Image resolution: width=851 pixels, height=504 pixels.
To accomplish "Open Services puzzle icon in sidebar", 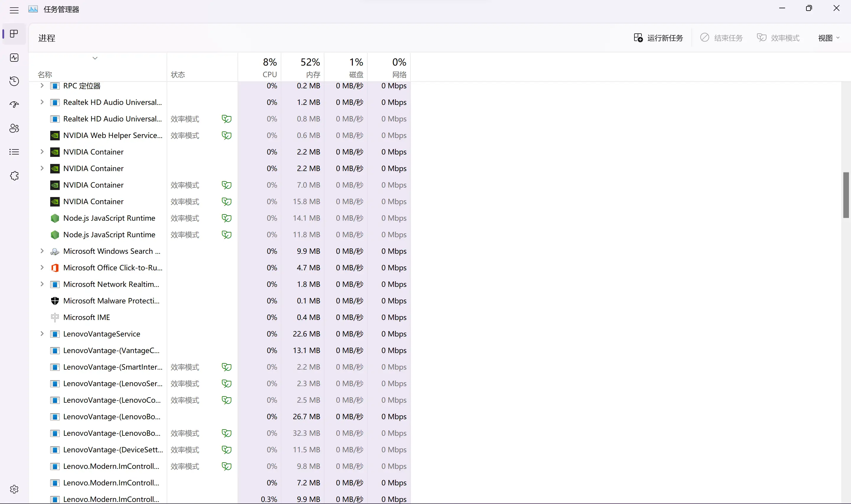I will point(14,175).
